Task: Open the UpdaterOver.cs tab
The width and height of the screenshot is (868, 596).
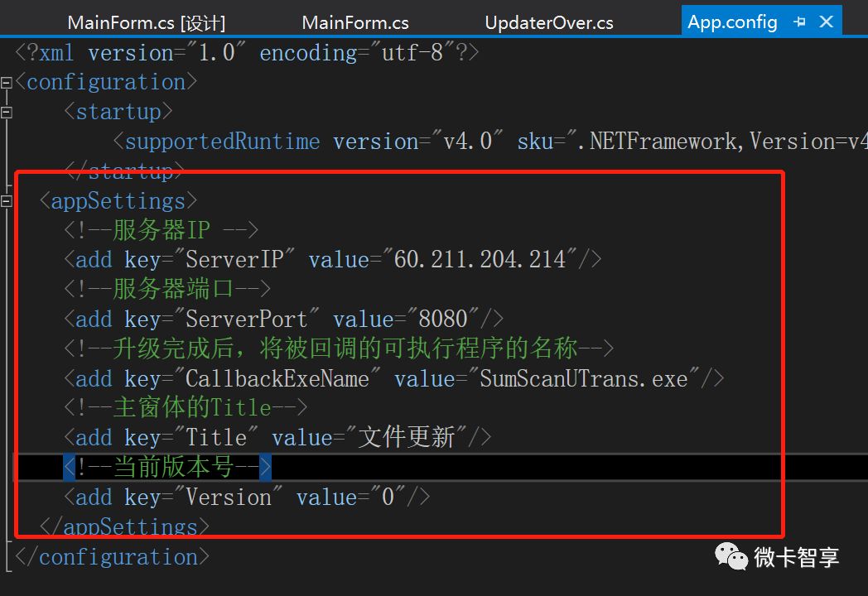Action: coord(549,22)
